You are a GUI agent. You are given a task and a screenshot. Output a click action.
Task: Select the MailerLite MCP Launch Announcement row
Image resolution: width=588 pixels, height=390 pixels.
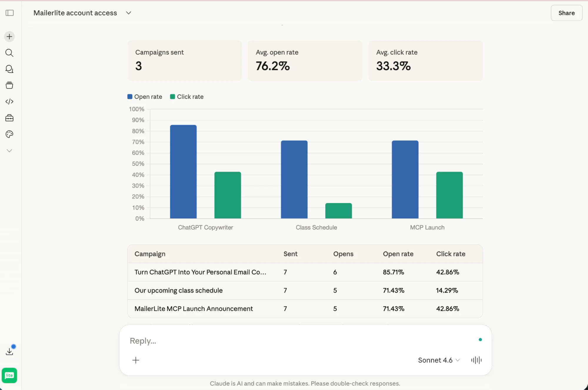305,309
